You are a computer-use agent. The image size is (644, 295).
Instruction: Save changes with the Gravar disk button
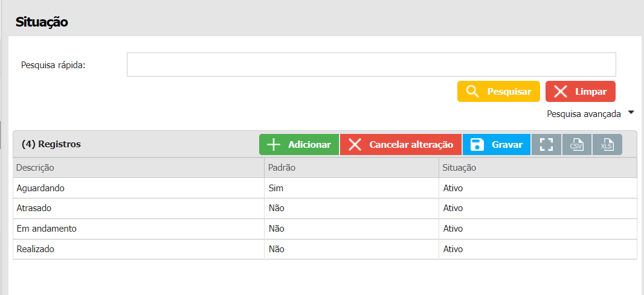(x=496, y=145)
